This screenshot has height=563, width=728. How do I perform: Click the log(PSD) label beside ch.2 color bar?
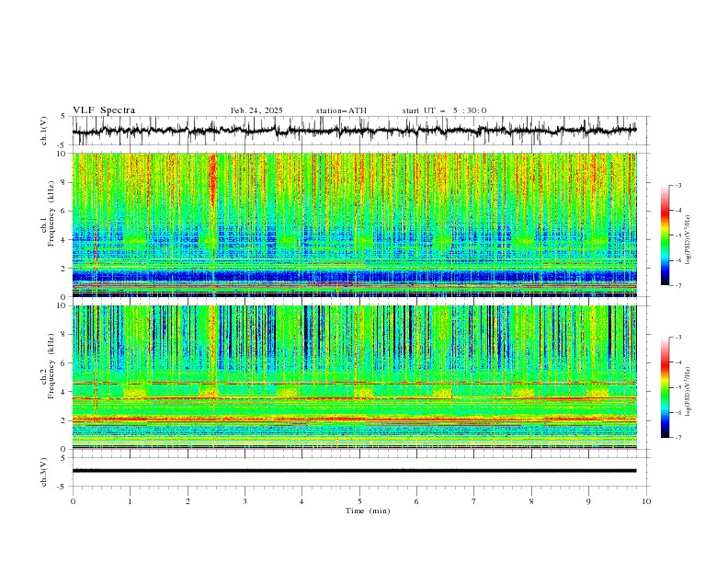click(x=688, y=392)
